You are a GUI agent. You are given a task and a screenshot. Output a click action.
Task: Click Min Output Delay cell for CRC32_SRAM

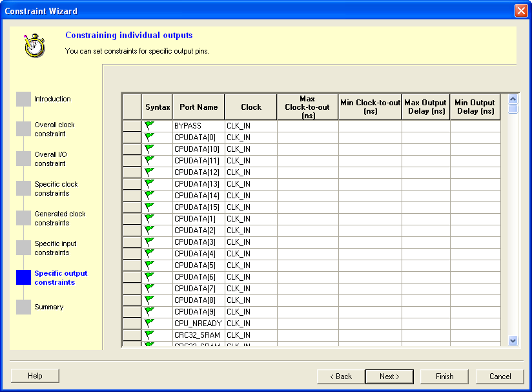[x=475, y=335]
